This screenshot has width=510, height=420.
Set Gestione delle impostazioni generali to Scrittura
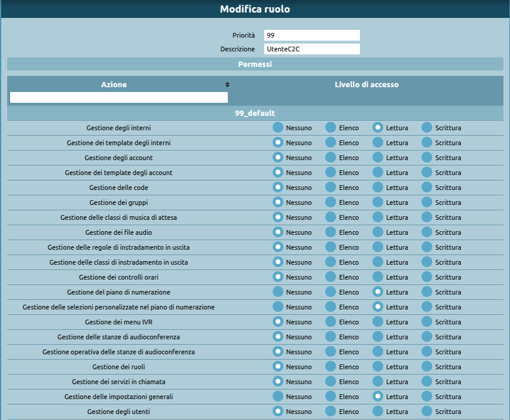[x=427, y=396]
